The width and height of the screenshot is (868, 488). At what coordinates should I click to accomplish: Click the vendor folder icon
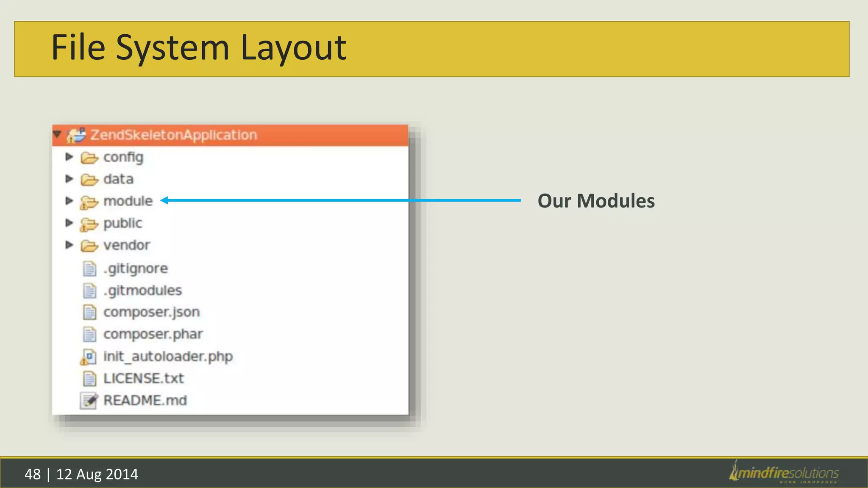click(x=89, y=246)
